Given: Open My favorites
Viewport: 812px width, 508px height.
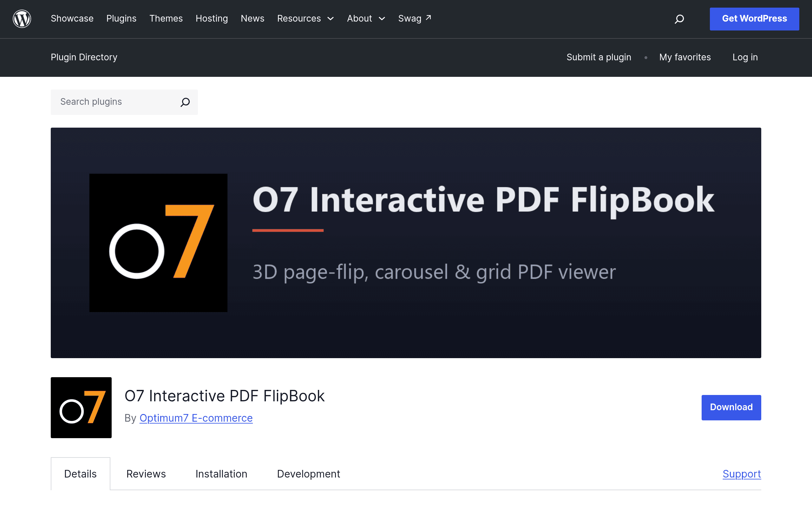Looking at the screenshot, I should [x=685, y=57].
